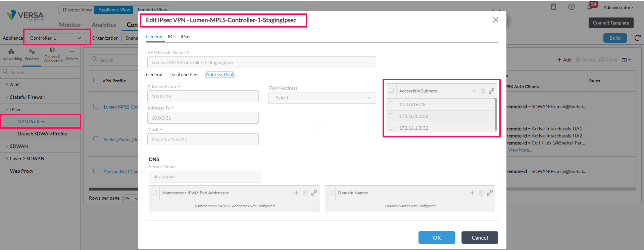644x250 pixels.
Task: Add a domain name with plus icon
Action: click(x=473, y=193)
